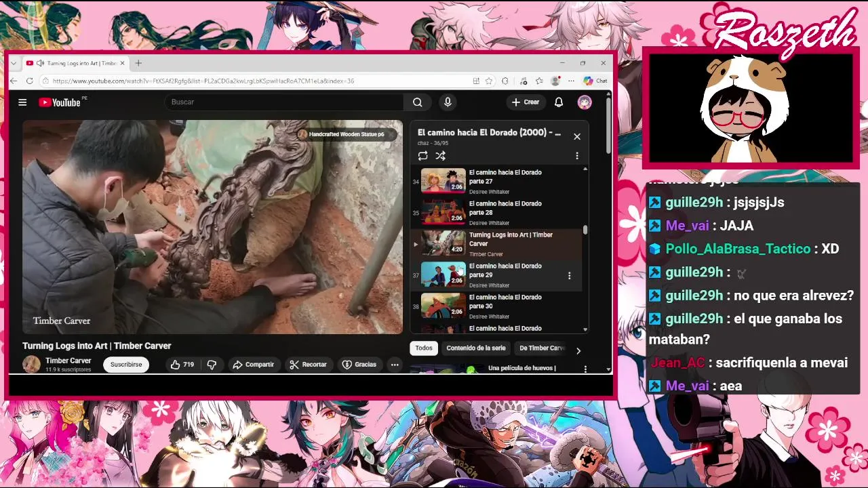This screenshot has width=868, height=488.
Task: Click the Compartir share button
Action: click(x=253, y=365)
